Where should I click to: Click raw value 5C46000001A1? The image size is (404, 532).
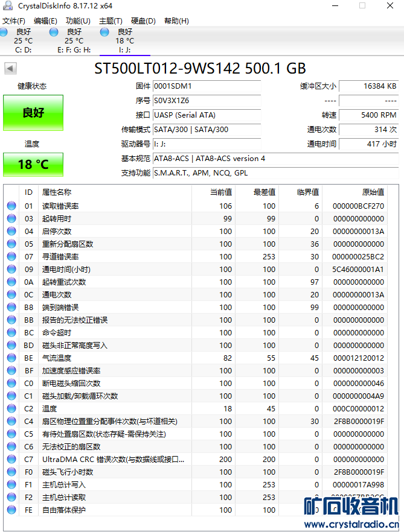[359, 270]
